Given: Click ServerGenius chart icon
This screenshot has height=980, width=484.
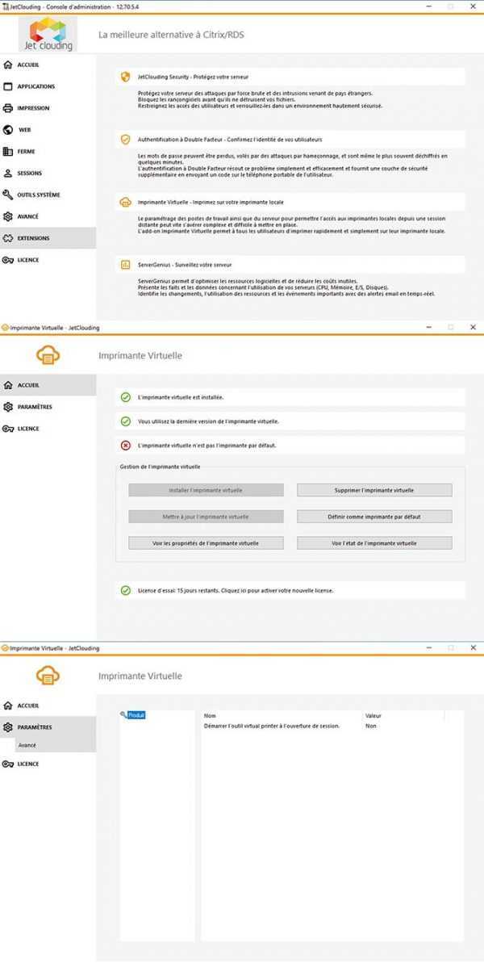Looking at the screenshot, I should click(125, 264).
